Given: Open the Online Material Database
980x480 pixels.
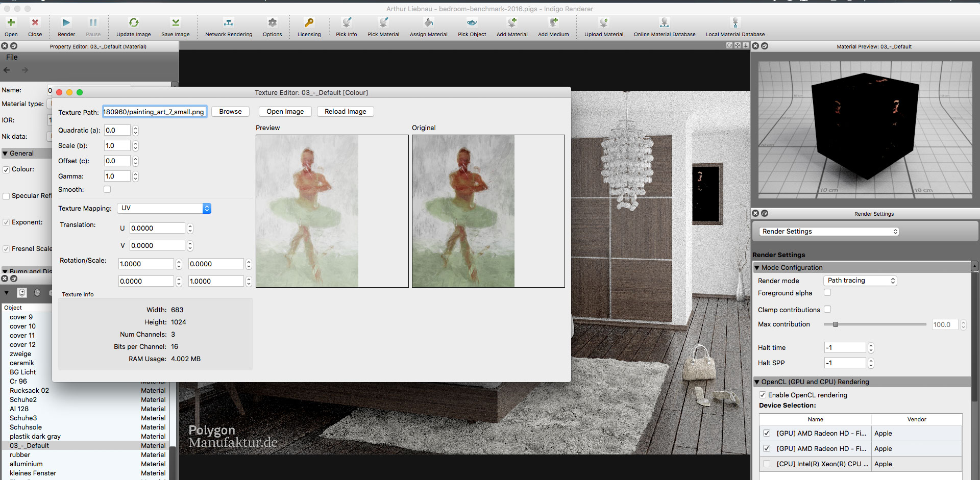Looking at the screenshot, I should 664,23.
